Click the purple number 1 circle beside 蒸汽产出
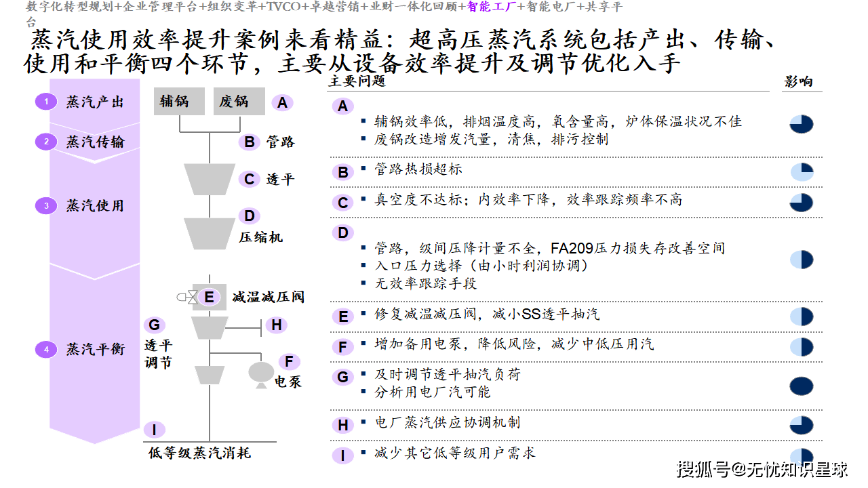 tap(46, 102)
